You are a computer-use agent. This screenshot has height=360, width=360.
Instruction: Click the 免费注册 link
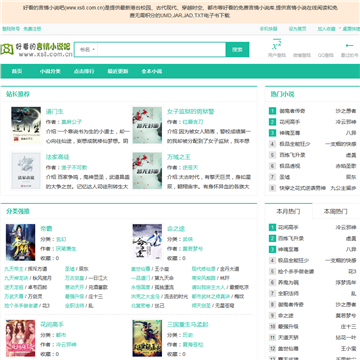pyautogui.click(x=32, y=29)
